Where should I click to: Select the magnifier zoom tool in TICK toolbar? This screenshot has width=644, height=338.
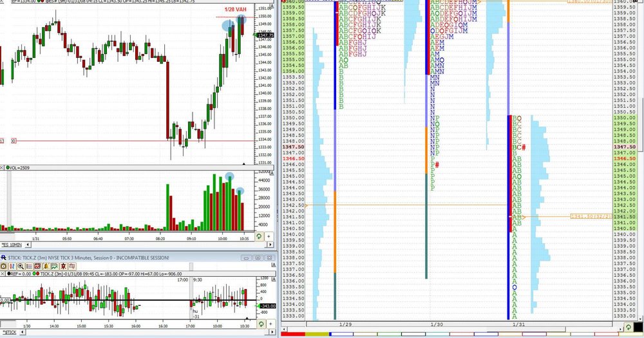[21, 266]
